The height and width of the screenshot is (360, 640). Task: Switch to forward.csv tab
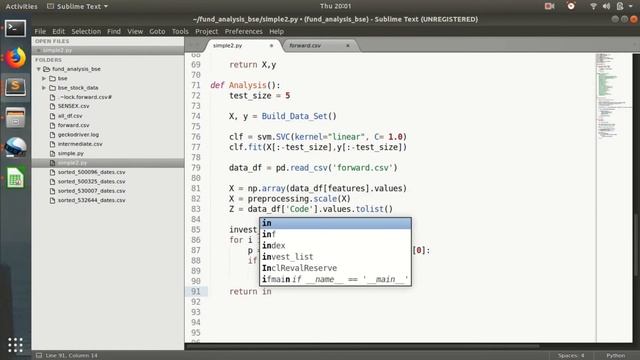click(305, 46)
